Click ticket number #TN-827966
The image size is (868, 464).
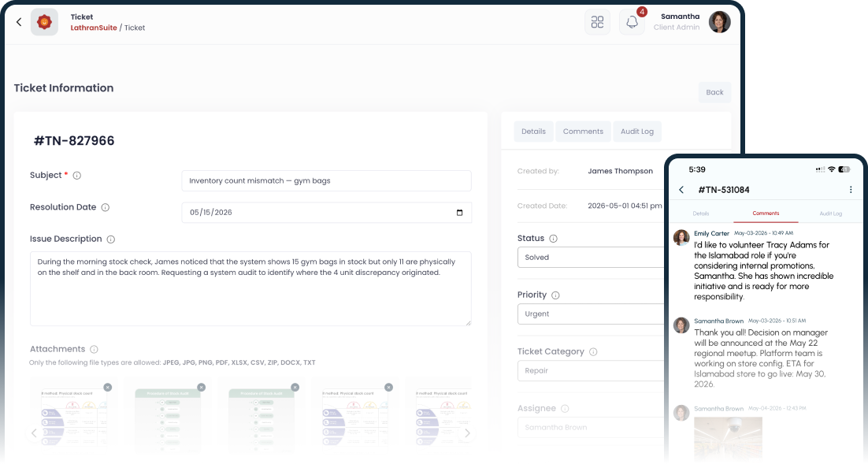(74, 141)
